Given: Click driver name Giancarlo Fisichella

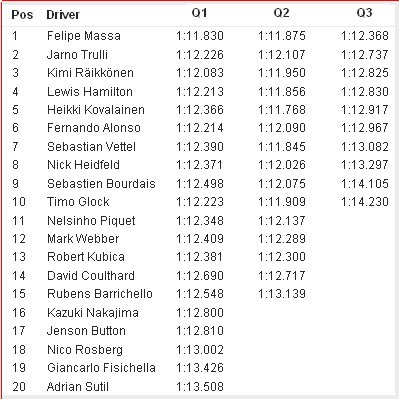Looking at the screenshot, I should click(101, 368).
